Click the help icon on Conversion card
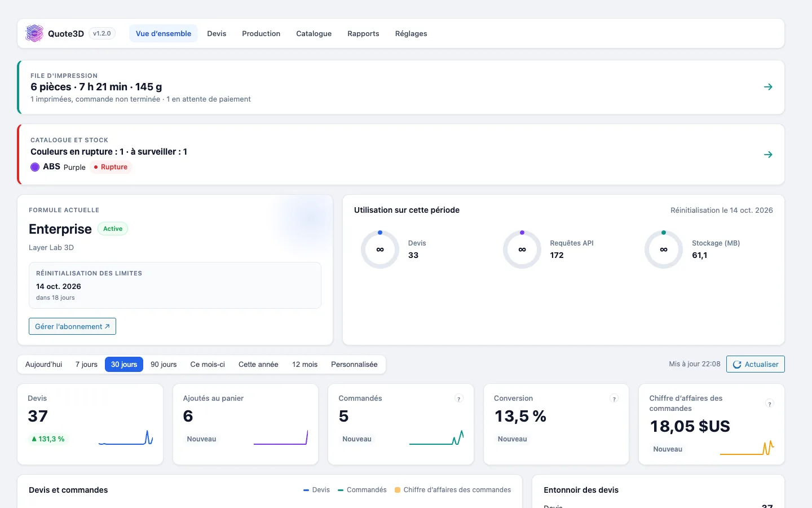 pos(614,398)
